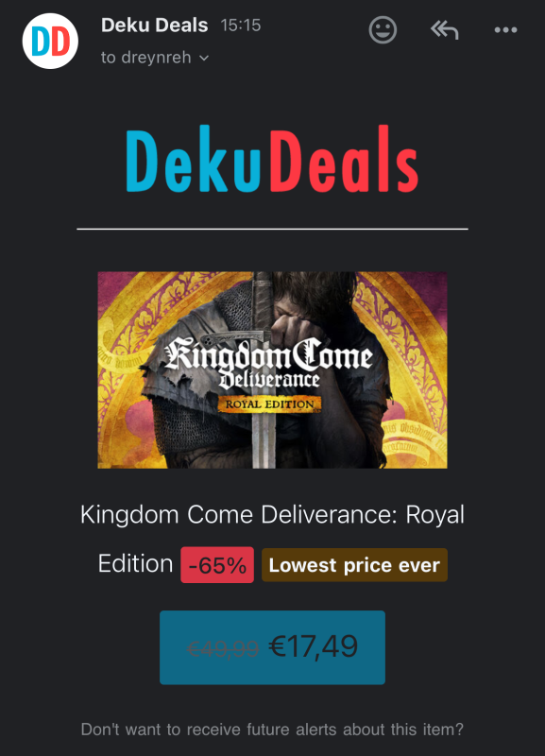545x756 pixels.
Task: Tap the red -65% discount badge
Action: [217, 565]
